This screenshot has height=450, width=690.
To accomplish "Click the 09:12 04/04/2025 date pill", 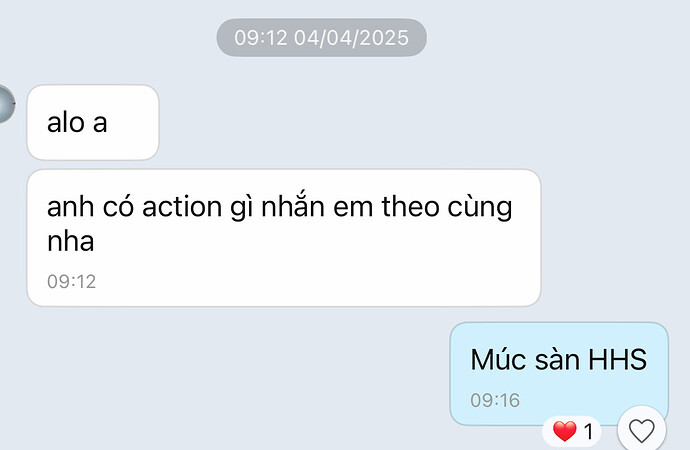I will point(321,38).
